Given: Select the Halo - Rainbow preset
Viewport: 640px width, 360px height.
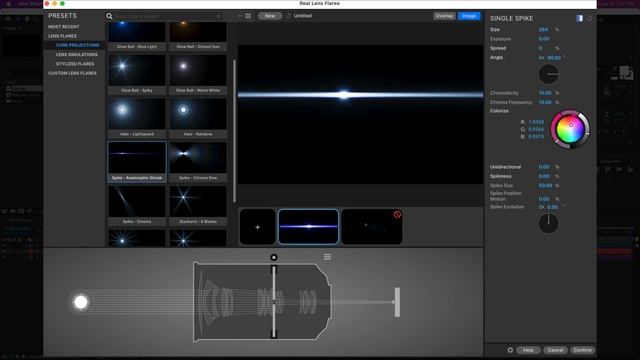Looking at the screenshot, I should point(198,118).
